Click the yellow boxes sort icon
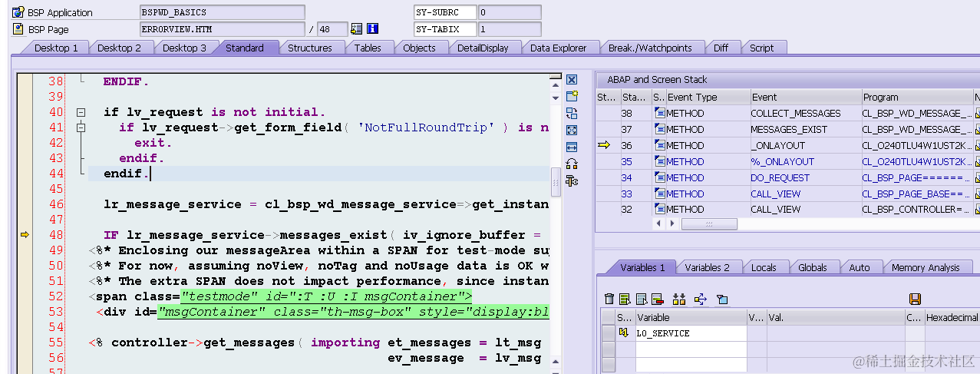 [x=678, y=299]
